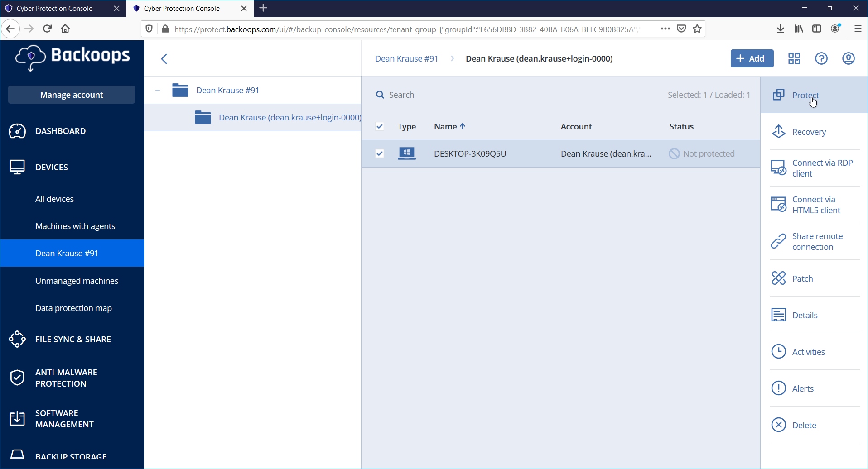Click the Alerts exclamation icon

tap(779, 388)
